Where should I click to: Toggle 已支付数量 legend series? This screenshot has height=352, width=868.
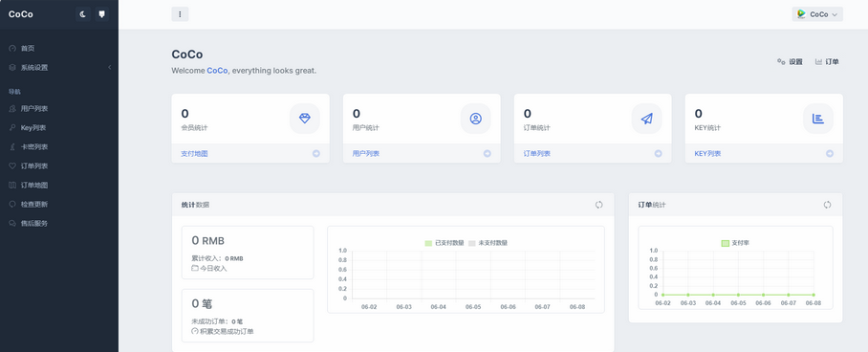click(x=445, y=243)
